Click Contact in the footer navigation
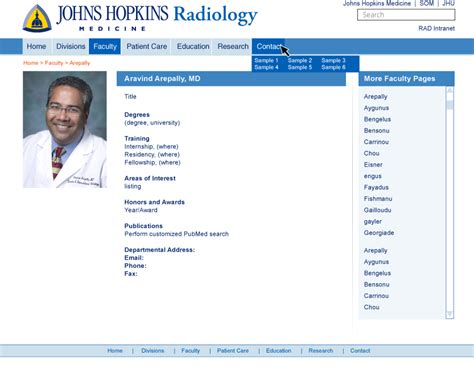This screenshot has height=381, width=474. 360,351
